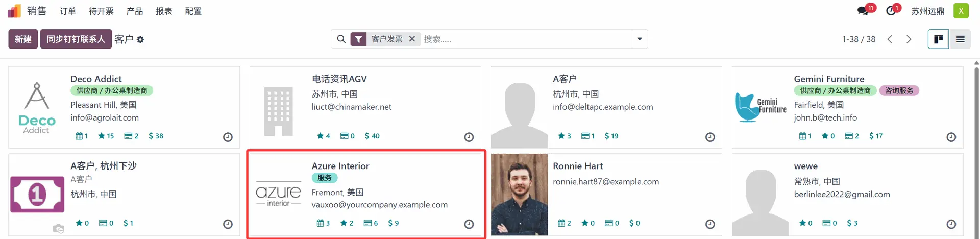Click activity clock on Deco Addict card

tap(228, 137)
